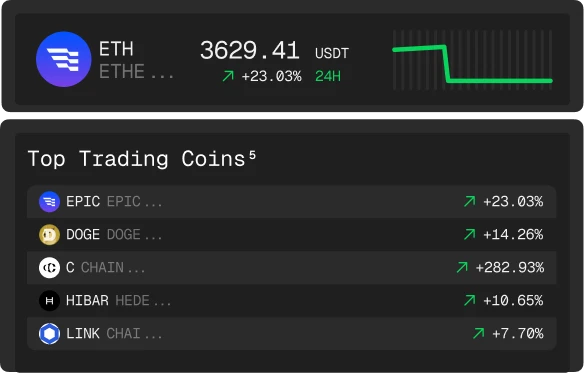Click the C Chain coin icon

(50, 268)
